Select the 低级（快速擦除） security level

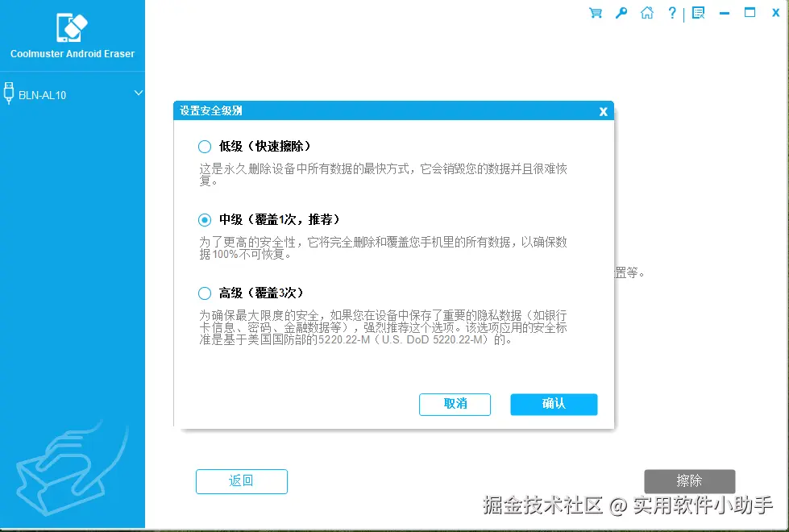click(206, 146)
